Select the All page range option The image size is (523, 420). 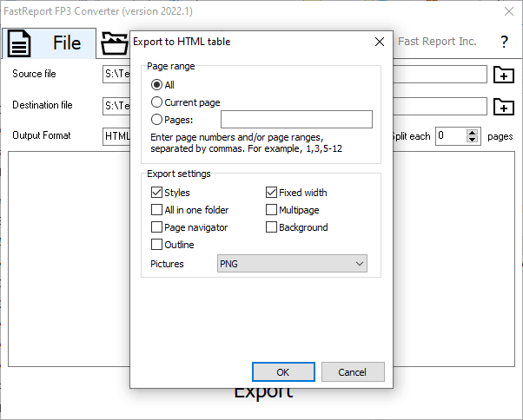click(x=156, y=85)
